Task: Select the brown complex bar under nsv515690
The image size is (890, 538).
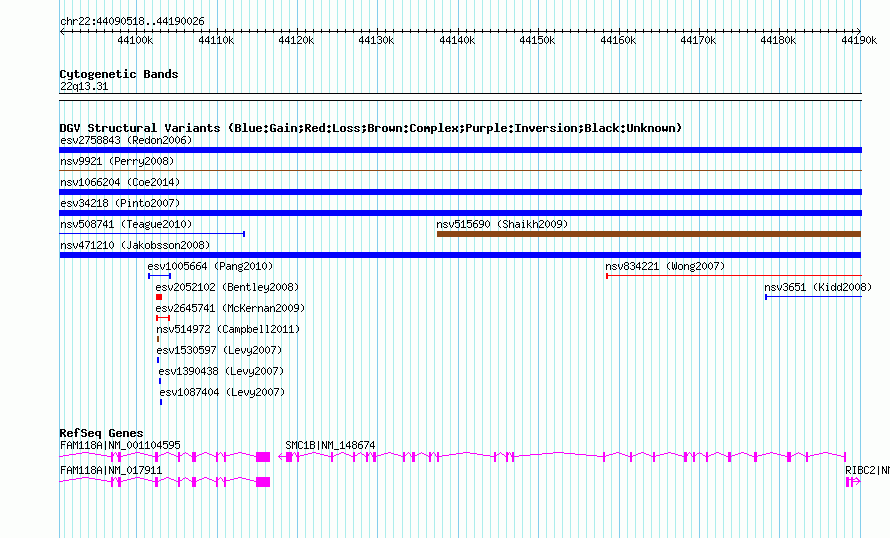Action: coord(649,234)
